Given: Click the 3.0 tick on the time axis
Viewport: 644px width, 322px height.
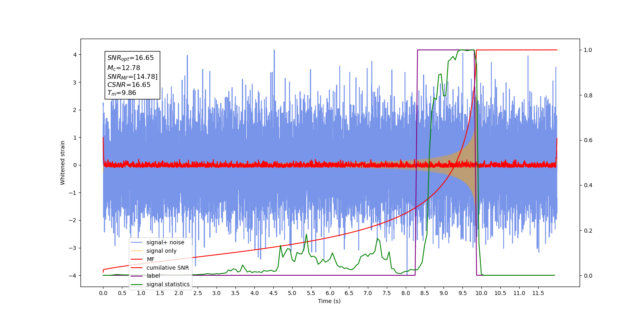Looking at the screenshot, I should point(217,293).
